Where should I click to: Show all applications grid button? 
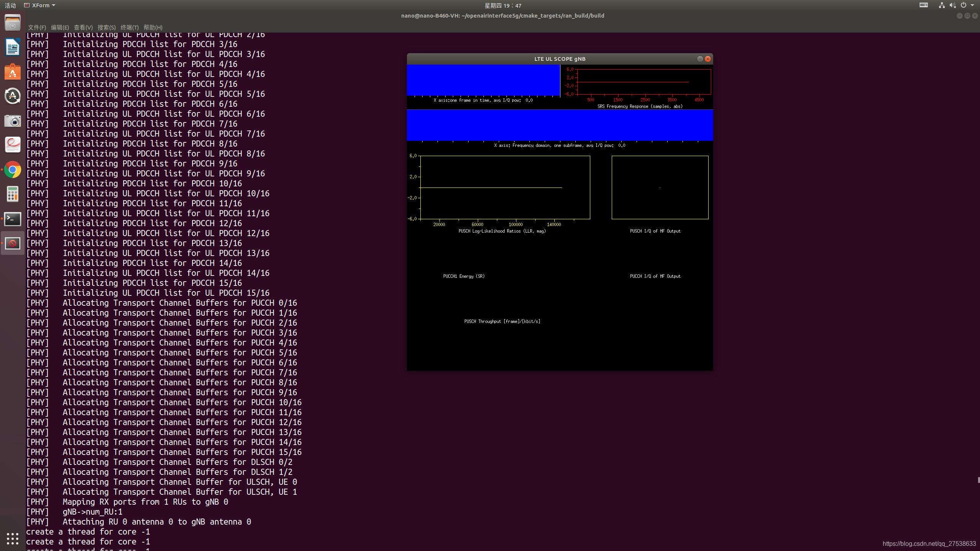13,538
